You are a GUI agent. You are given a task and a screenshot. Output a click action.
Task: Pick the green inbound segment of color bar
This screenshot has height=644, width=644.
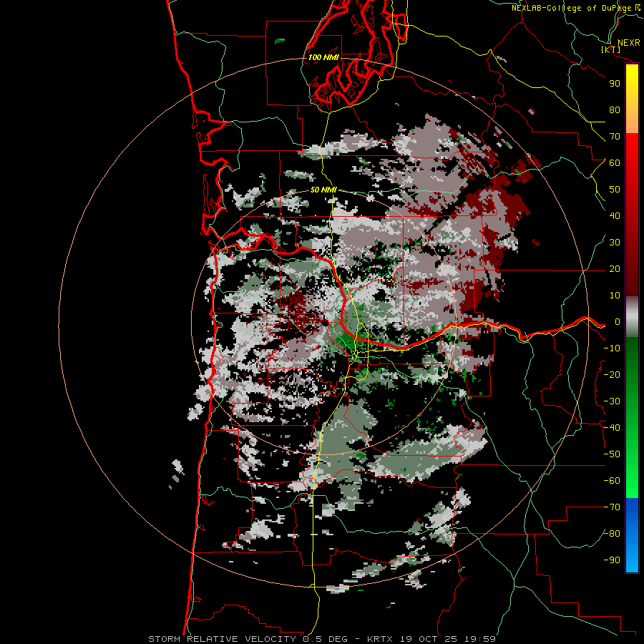point(632,418)
